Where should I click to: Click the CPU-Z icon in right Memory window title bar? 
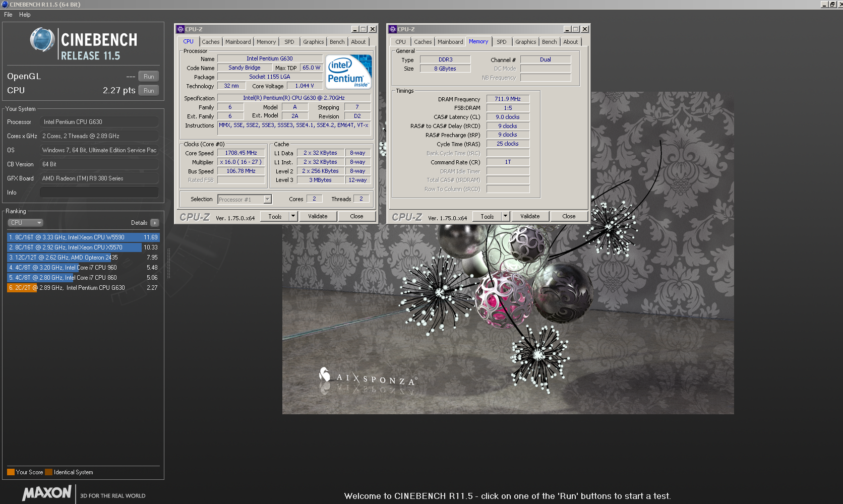pyautogui.click(x=392, y=29)
